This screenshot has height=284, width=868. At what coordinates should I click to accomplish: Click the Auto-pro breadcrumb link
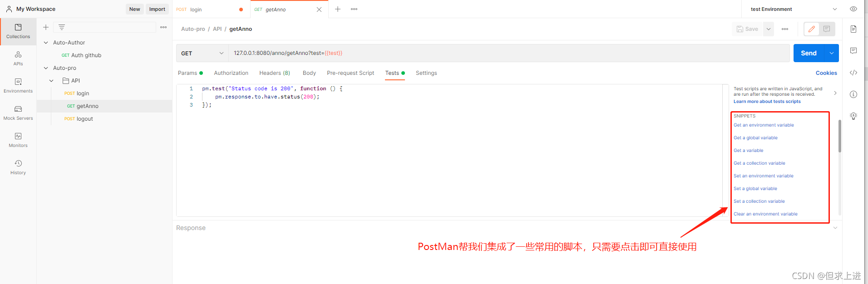pyautogui.click(x=193, y=29)
